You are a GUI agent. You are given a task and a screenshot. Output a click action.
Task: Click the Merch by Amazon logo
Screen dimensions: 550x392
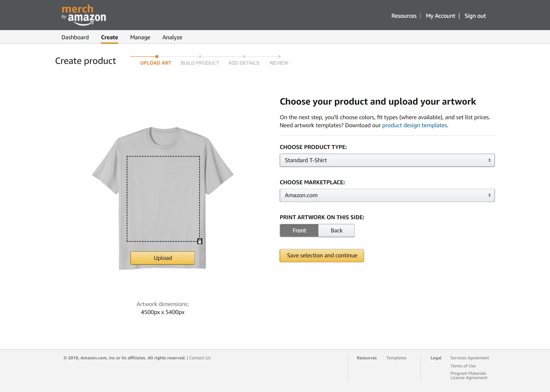(84, 15)
